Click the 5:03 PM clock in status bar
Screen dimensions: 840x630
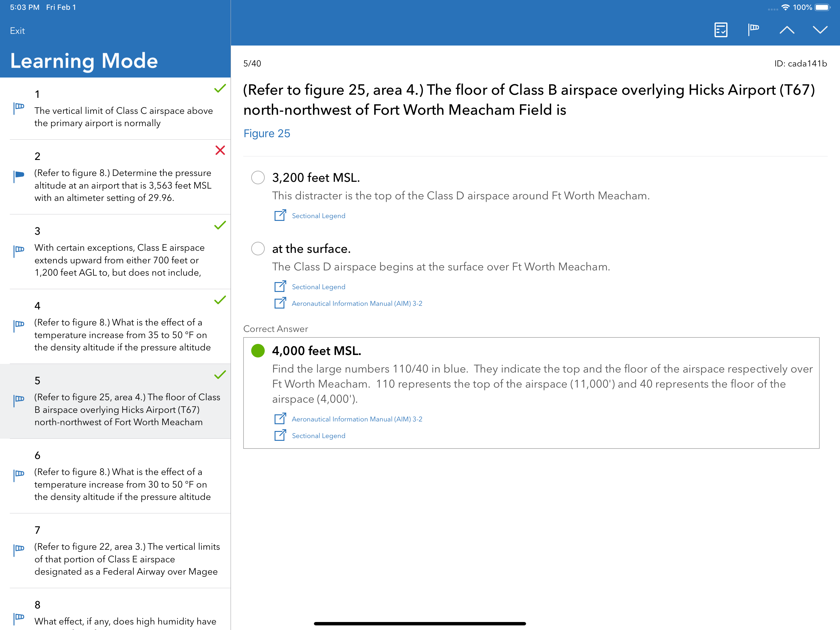[25, 7]
